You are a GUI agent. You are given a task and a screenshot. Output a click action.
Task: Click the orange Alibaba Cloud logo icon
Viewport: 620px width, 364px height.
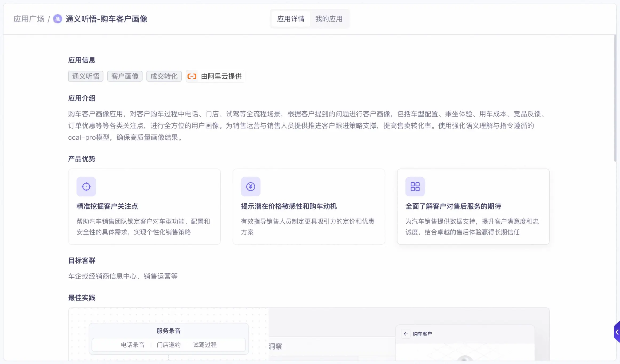pos(192,76)
